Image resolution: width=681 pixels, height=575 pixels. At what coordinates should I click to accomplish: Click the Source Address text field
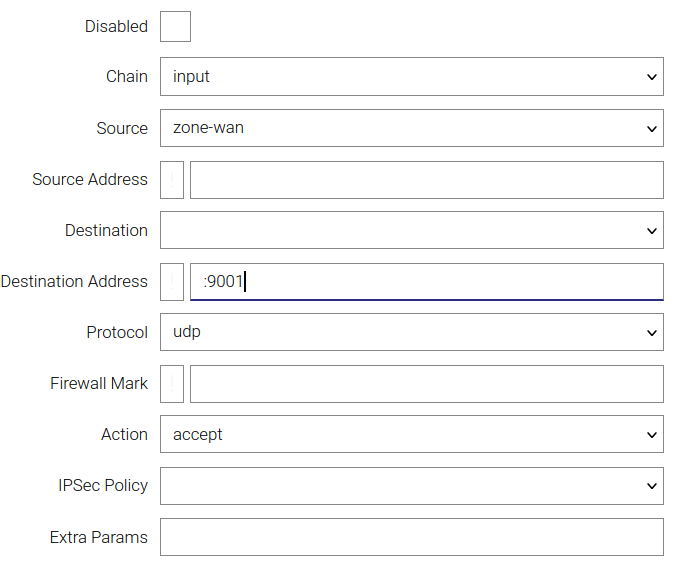(426, 180)
